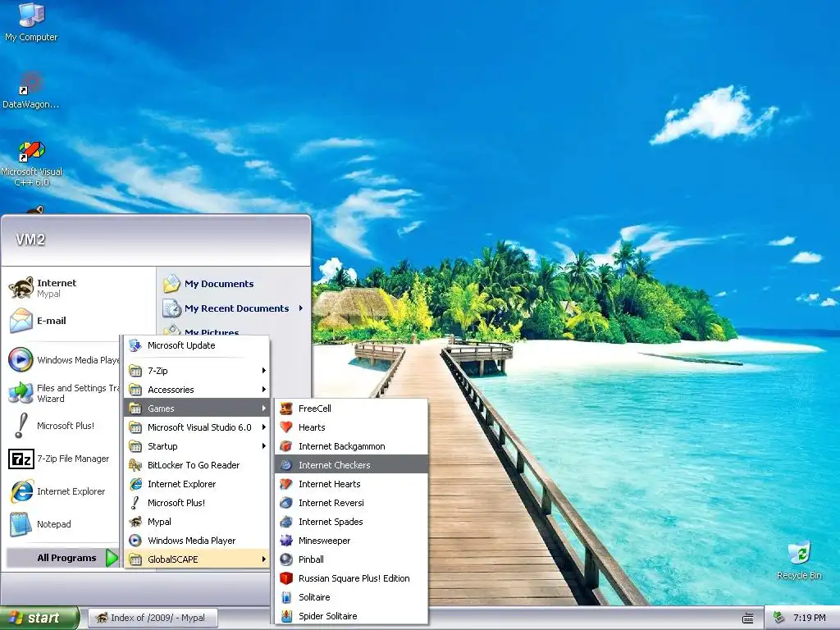Click BitLocker To Go Reader icon
Image resolution: width=840 pixels, height=630 pixels.
coord(135,465)
